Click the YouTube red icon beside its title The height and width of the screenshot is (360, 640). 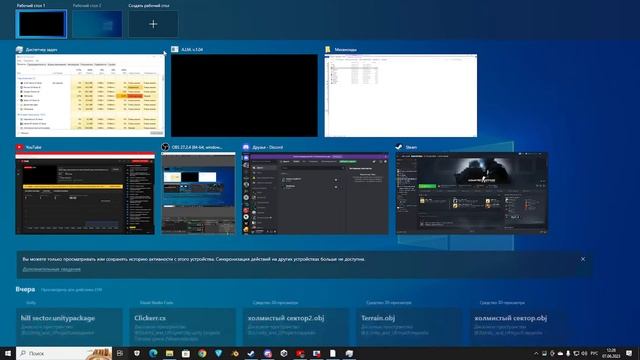click(x=19, y=147)
